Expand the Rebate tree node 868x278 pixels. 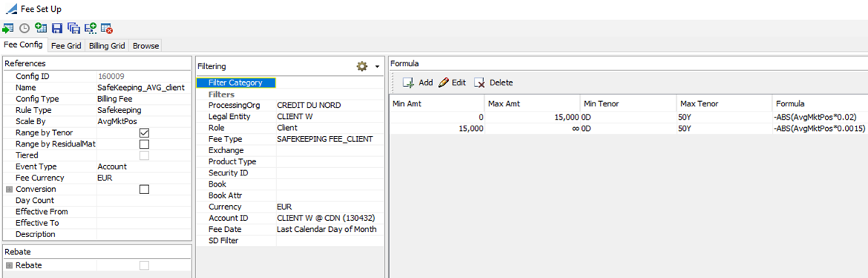pos(9,265)
